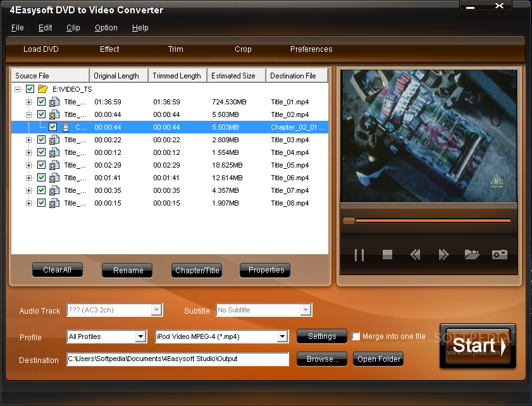Open the Help menu
Image resolution: width=532 pixels, height=406 pixels.
(140, 28)
